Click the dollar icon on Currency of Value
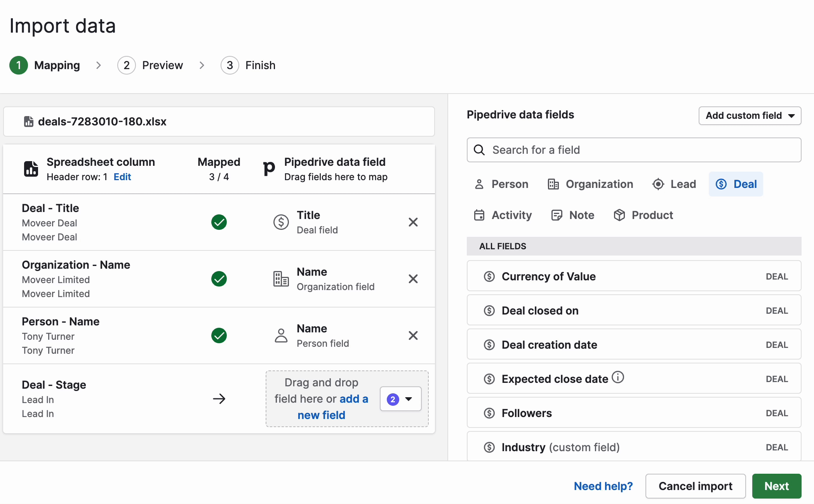This screenshot has width=814, height=504. (489, 276)
